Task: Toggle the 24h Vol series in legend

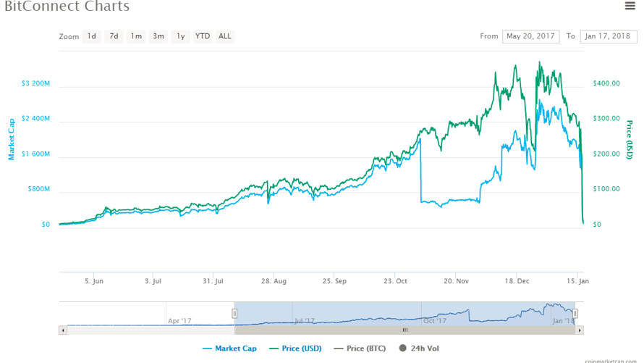Action: 419,349
